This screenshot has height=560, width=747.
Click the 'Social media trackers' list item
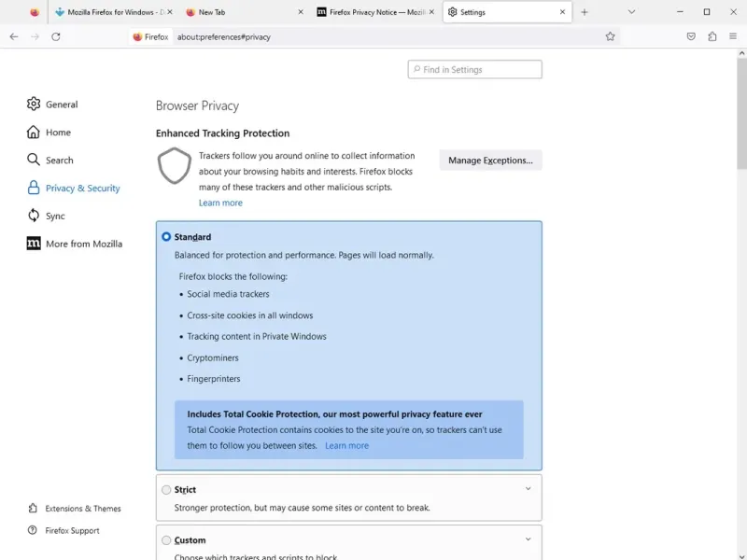[228, 294]
